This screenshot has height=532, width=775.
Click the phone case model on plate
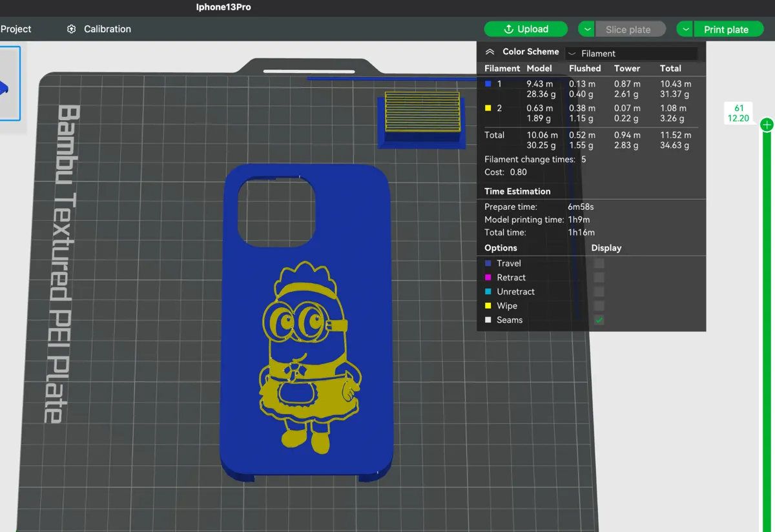click(x=307, y=323)
